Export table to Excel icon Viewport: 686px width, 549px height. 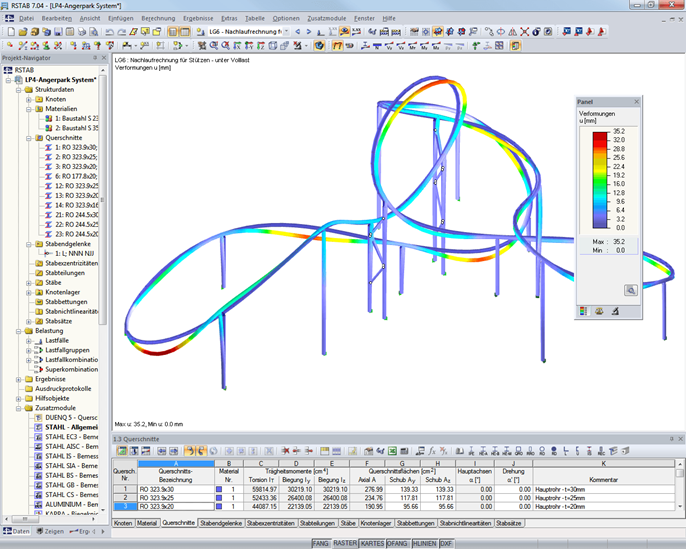392,451
